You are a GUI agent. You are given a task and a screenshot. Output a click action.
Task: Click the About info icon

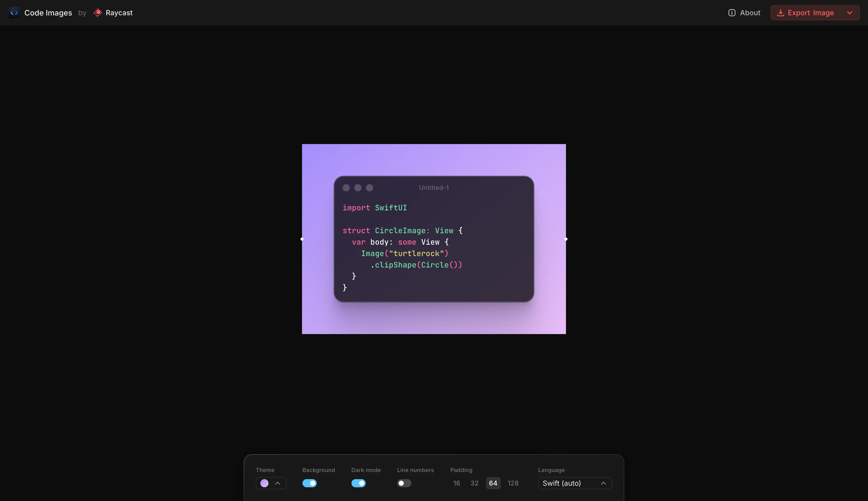[731, 13]
